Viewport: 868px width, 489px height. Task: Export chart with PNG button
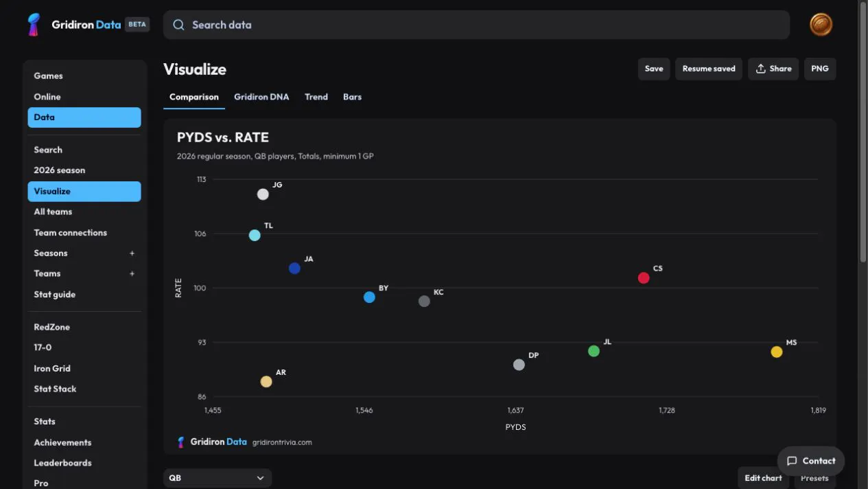pos(820,69)
